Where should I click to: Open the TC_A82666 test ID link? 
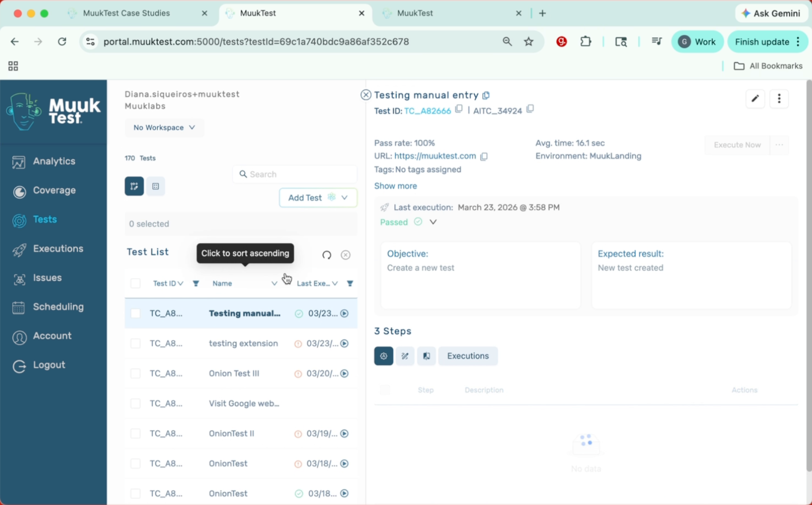[427, 110]
